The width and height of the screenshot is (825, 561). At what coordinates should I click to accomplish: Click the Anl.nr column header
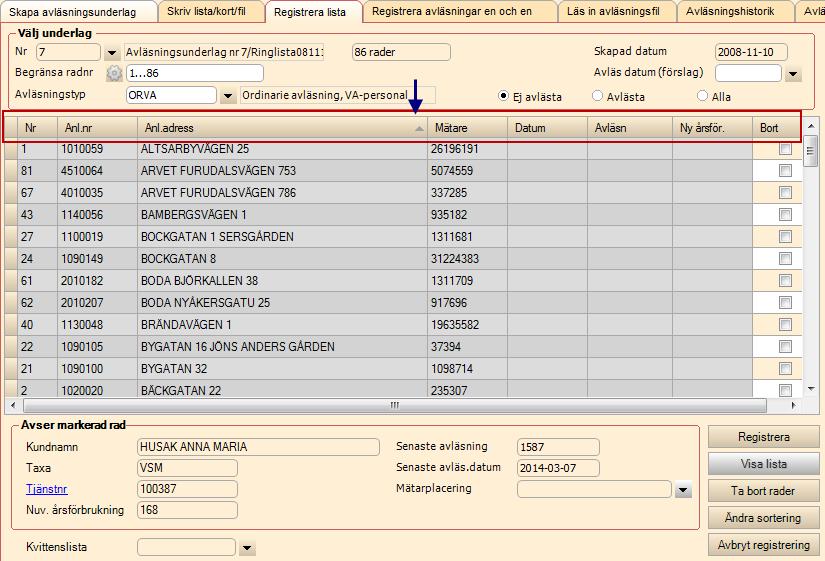tap(97, 128)
